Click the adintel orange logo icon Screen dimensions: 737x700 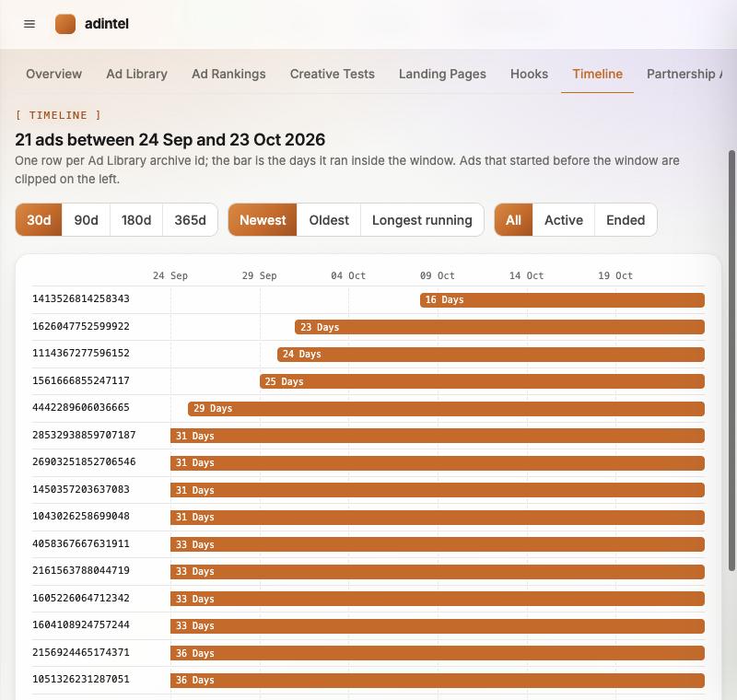65,24
